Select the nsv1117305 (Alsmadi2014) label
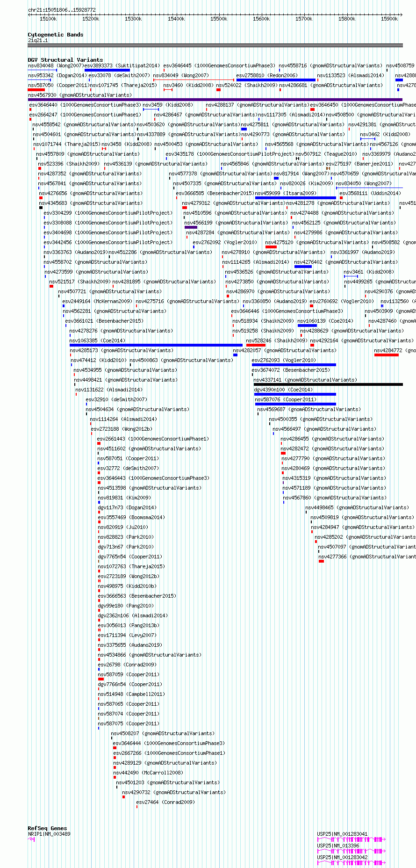Screen dimensions: 416x868 tap(291, 115)
